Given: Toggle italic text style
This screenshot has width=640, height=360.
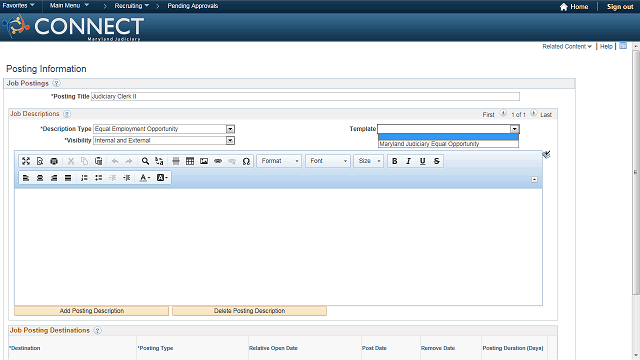Looking at the screenshot, I should (409, 161).
